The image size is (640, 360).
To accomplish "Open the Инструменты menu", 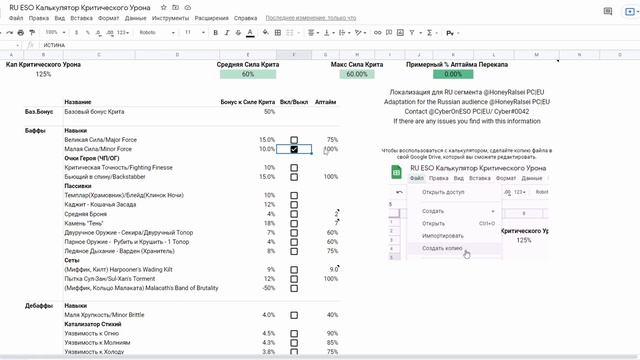I will pyautogui.click(x=170, y=18).
